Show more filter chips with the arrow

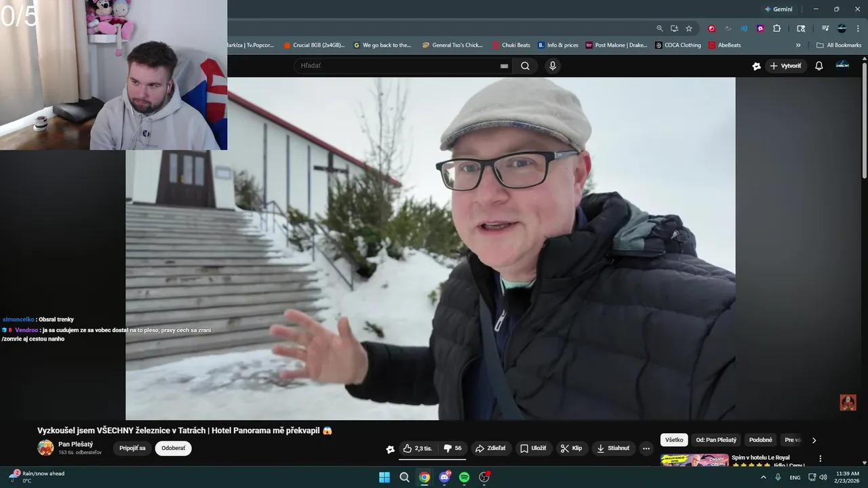(814, 440)
